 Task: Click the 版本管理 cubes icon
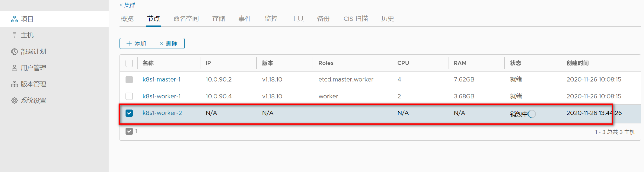click(14, 84)
